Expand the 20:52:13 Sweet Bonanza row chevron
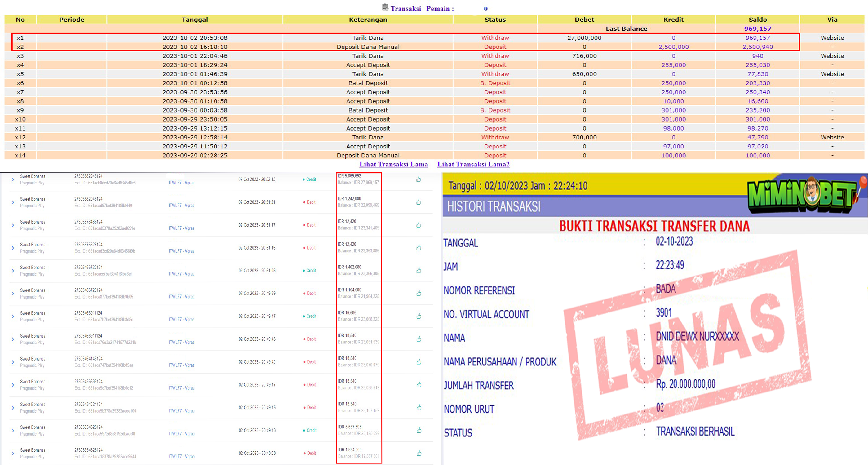The width and height of the screenshot is (868, 465). (x=13, y=179)
